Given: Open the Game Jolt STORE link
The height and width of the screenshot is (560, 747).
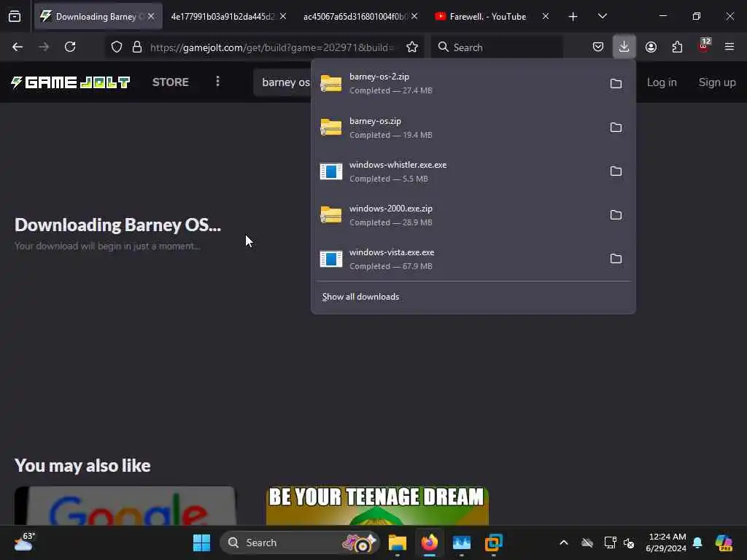Looking at the screenshot, I should click(x=171, y=82).
